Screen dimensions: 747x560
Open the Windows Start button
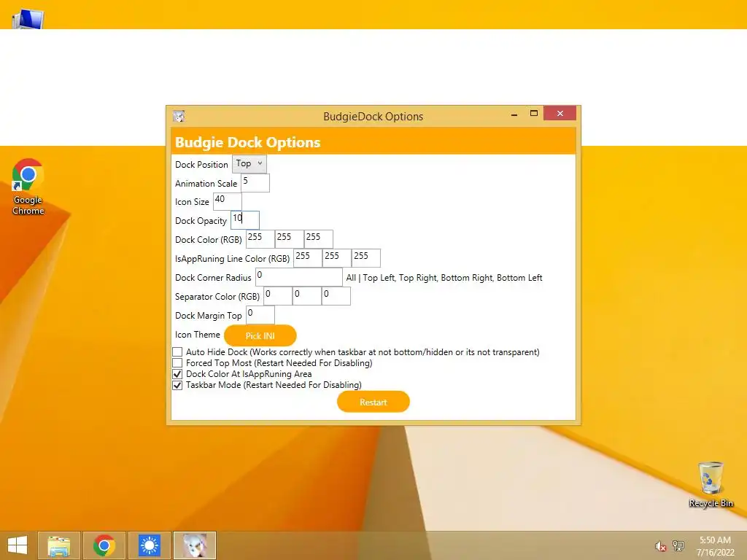point(18,545)
